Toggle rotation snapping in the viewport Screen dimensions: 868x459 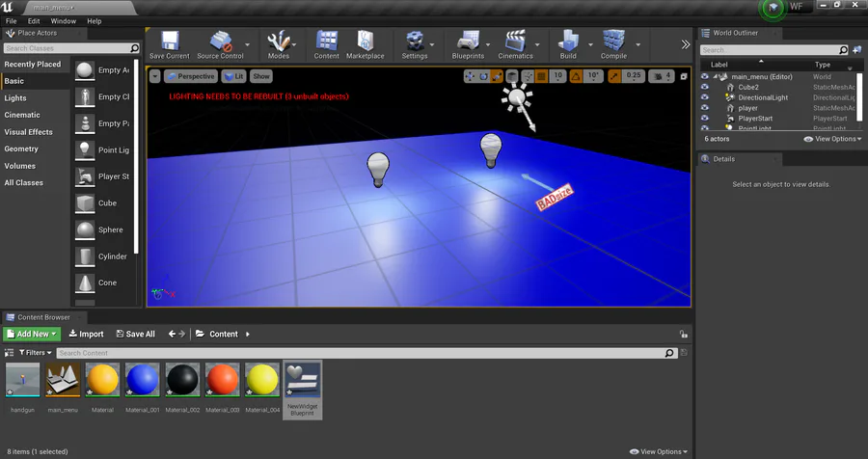tap(577, 76)
